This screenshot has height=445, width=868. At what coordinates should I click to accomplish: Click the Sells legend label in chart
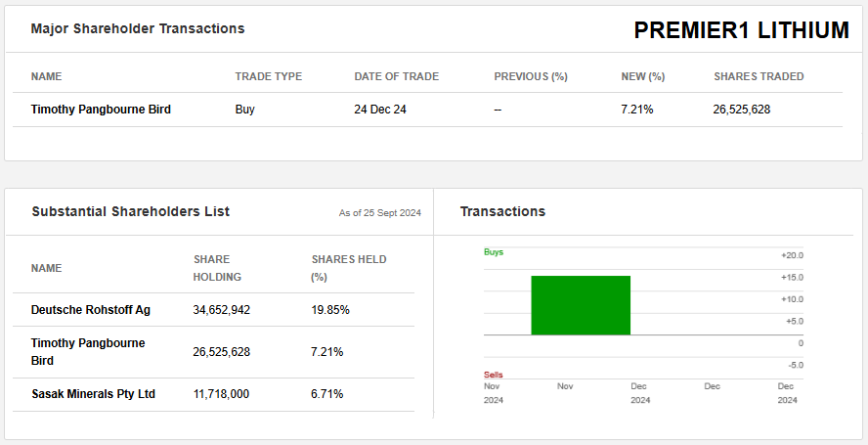click(494, 375)
